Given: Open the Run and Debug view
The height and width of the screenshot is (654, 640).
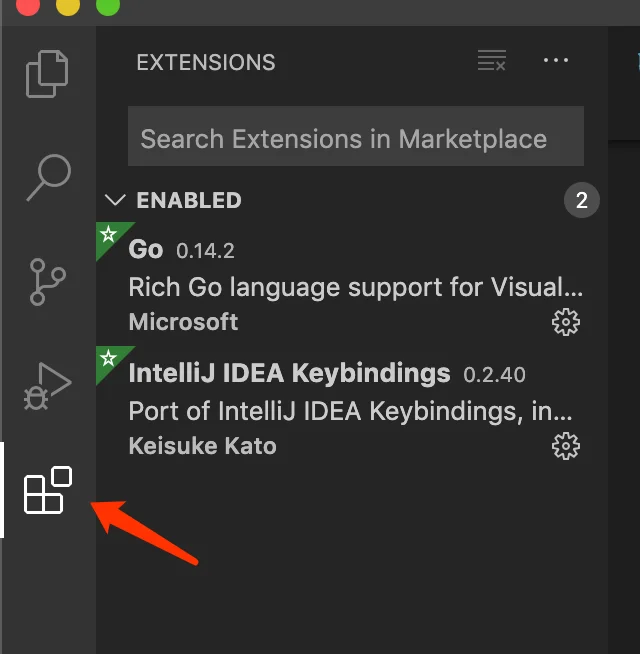Looking at the screenshot, I should (48, 386).
